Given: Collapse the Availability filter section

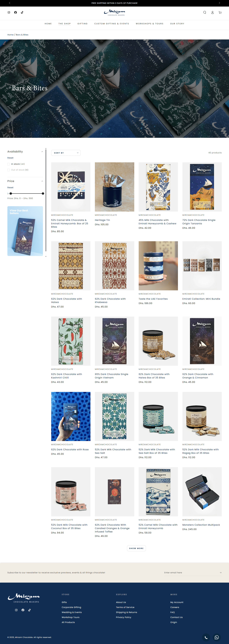Looking at the screenshot, I should coord(42,151).
